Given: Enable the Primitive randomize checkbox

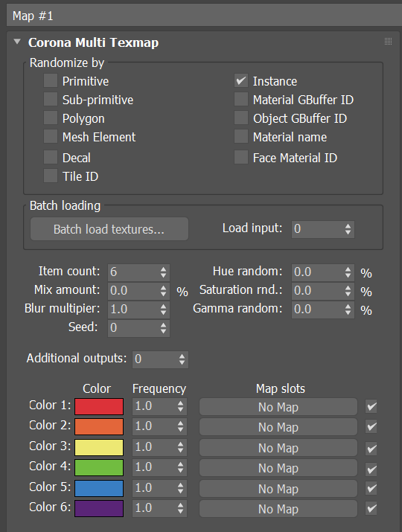Looking at the screenshot, I should 51,81.
